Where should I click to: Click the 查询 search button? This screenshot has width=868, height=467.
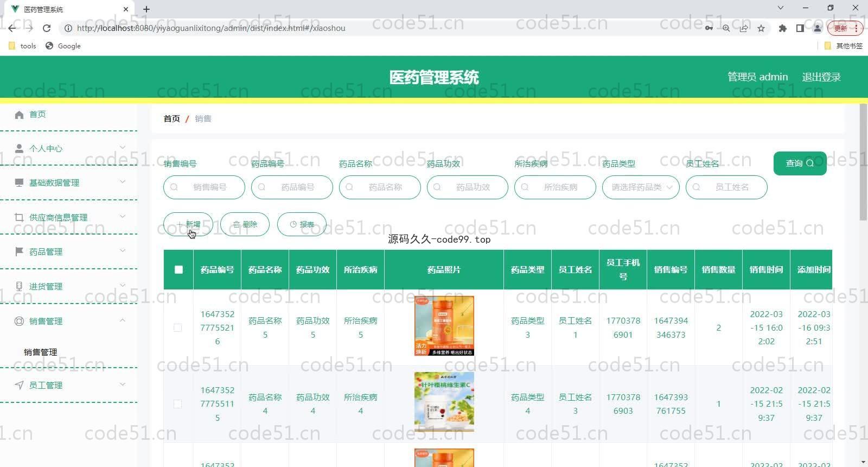800,163
